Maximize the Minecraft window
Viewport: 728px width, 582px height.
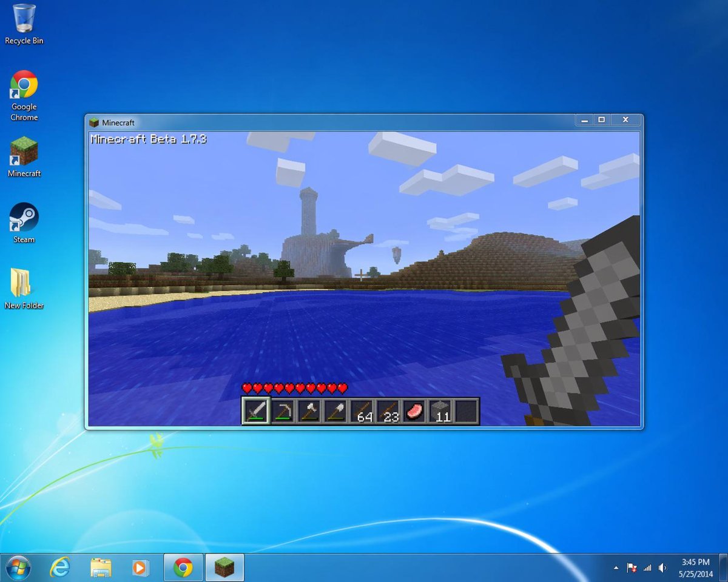tap(601, 120)
